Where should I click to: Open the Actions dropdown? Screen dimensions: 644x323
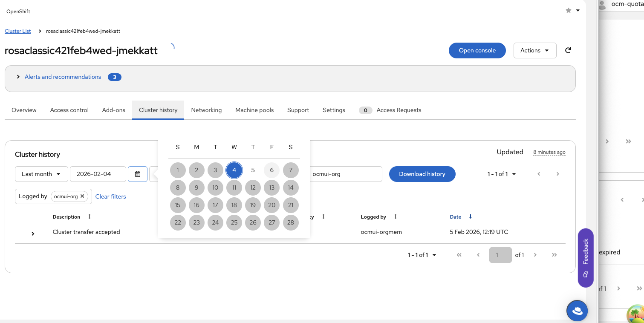coord(535,50)
